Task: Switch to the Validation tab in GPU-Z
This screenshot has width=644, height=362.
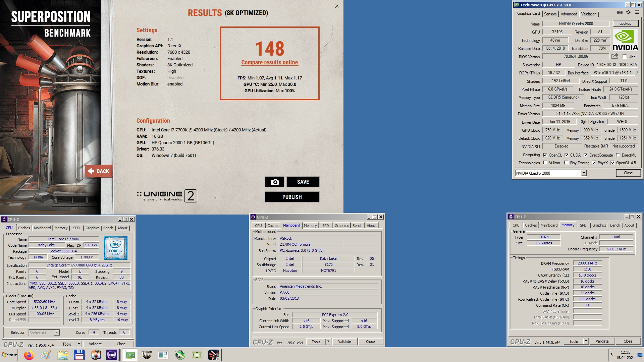Action: click(x=589, y=14)
